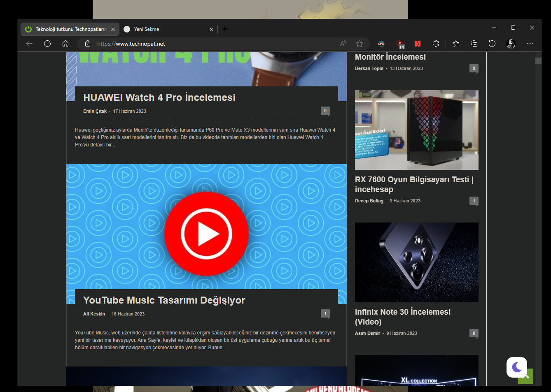Screen dimensions: 551x392
Task: Open comments on the Infinix Note 30 article
Action: (x=474, y=334)
